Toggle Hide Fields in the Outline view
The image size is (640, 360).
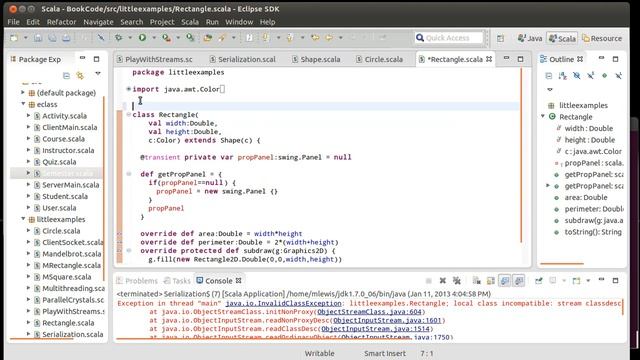[576, 76]
